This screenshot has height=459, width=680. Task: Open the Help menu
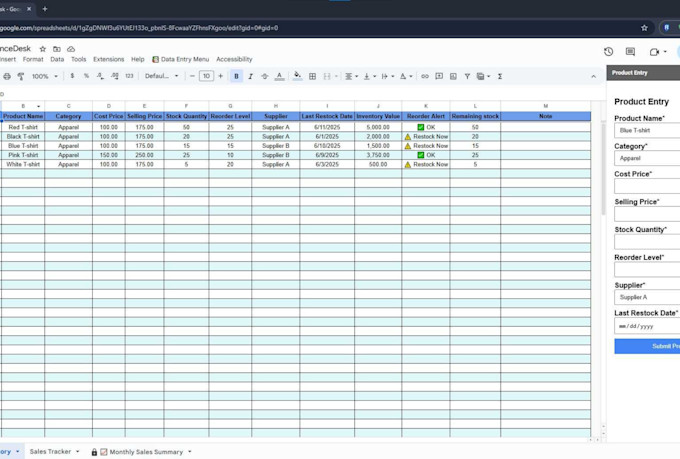(x=137, y=59)
